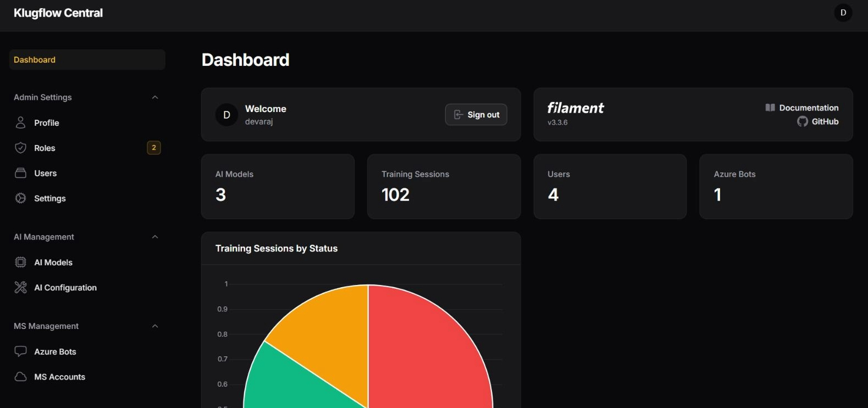
Task: Click the Azure Bots chat bubble icon
Action: [20, 351]
